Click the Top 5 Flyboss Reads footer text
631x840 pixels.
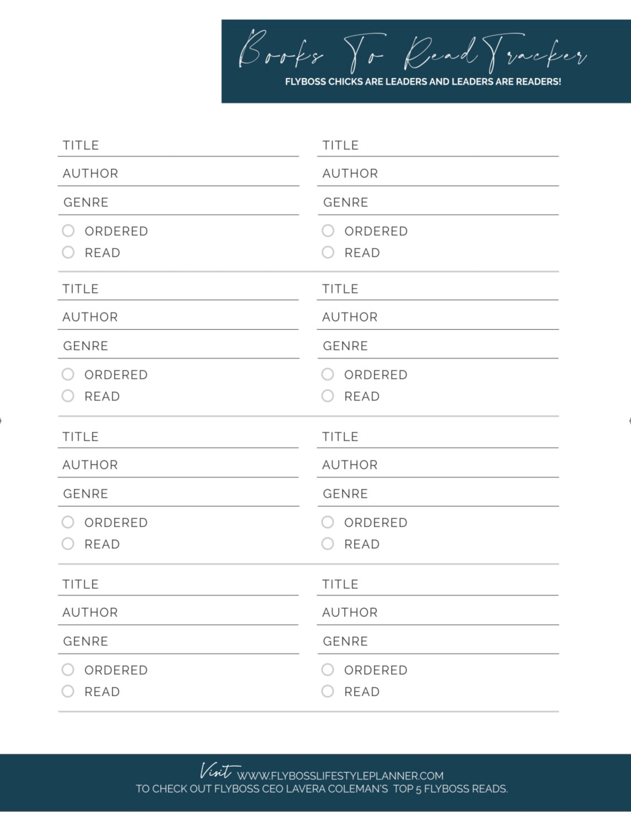tap(450, 789)
